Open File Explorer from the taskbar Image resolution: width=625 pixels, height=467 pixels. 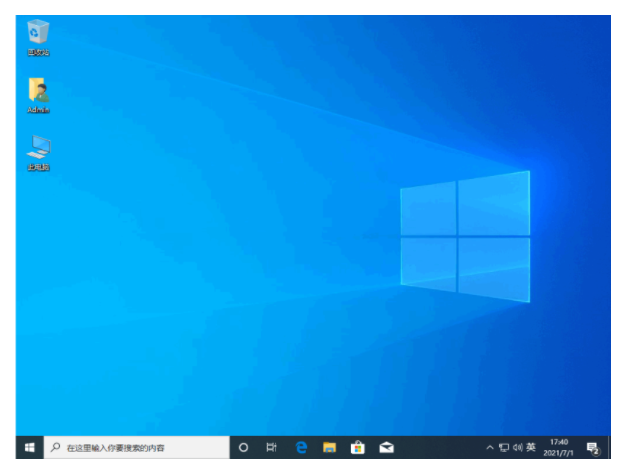coord(330,447)
